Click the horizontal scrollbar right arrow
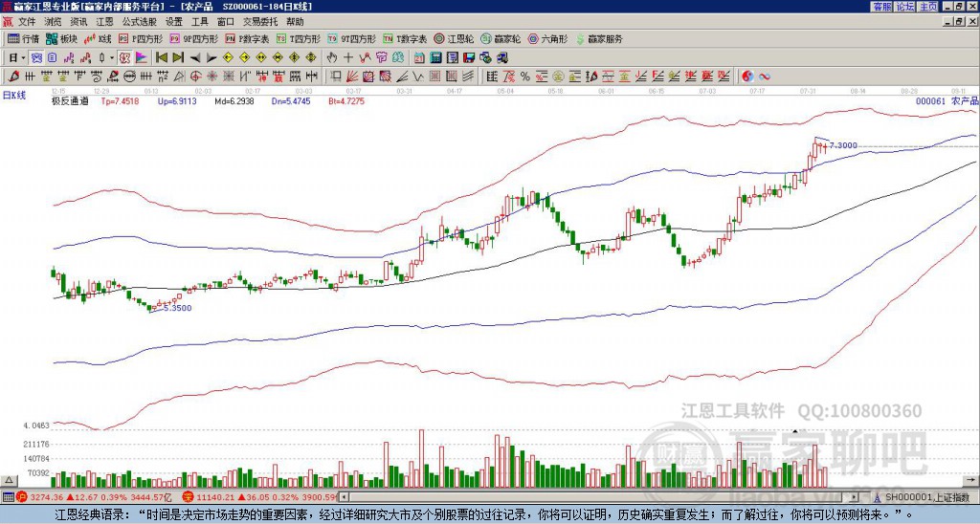This screenshot has width=980, height=524. point(855,497)
